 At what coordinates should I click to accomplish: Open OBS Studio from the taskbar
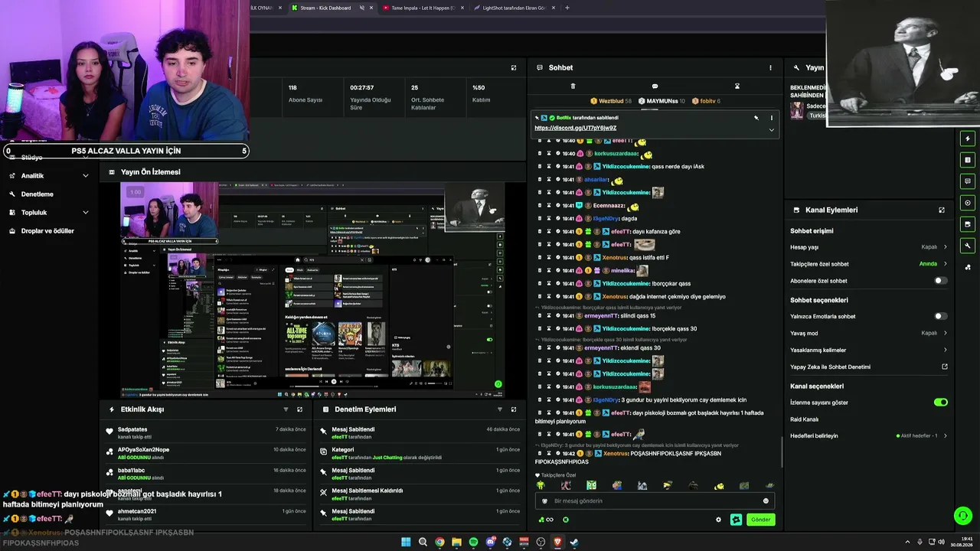tap(541, 542)
